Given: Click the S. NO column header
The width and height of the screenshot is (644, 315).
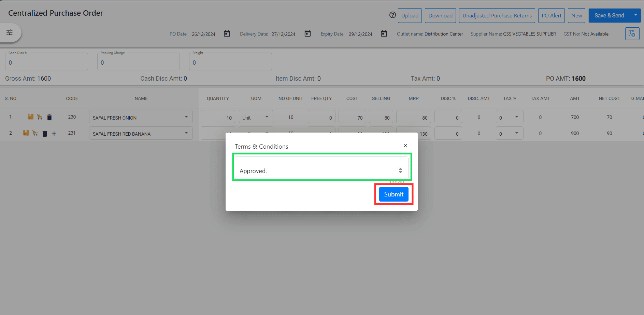Looking at the screenshot, I should (11, 98).
